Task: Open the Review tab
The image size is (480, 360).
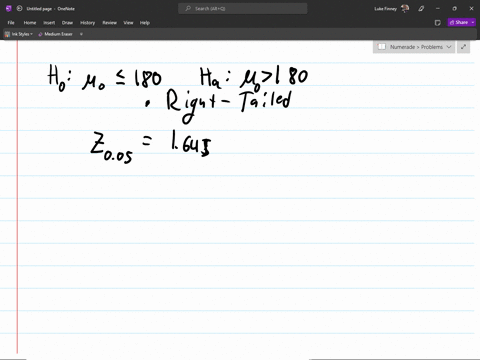Action: [x=109, y=23]
